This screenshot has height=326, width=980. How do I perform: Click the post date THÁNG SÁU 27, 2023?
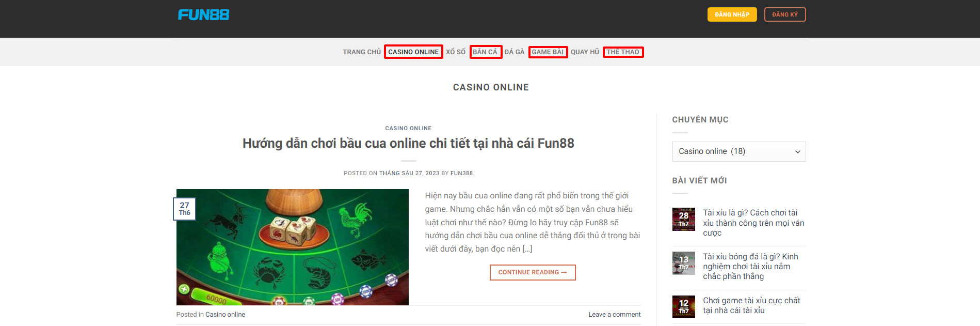coord(409,174)
